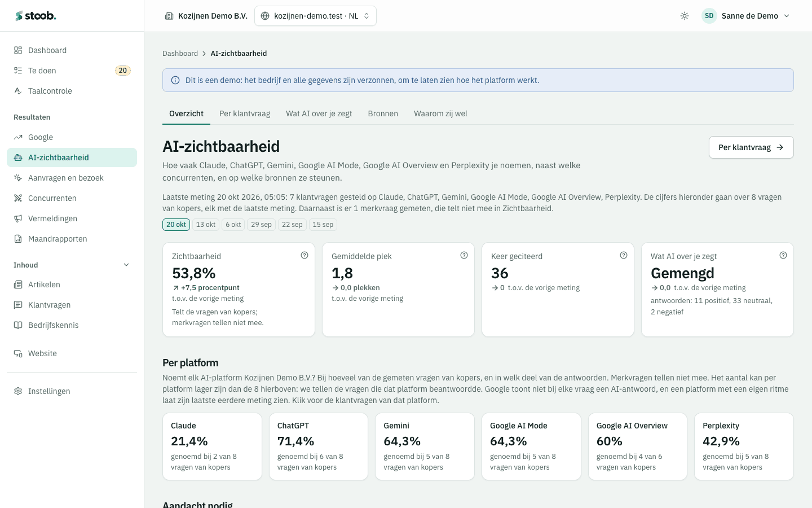Select the 6 okt measurement date
812x508 pixels.
point(233,225)
